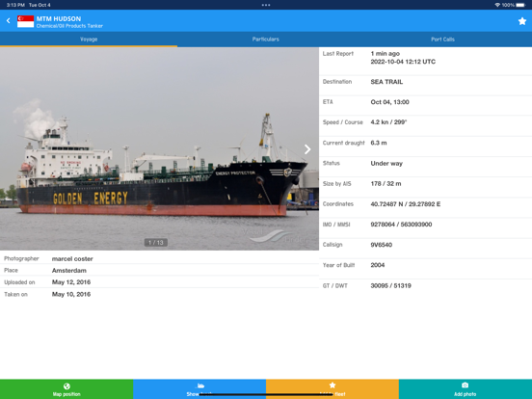
Task: Select the destination value SEA TRAIL
Action: [x=386, y=82]
